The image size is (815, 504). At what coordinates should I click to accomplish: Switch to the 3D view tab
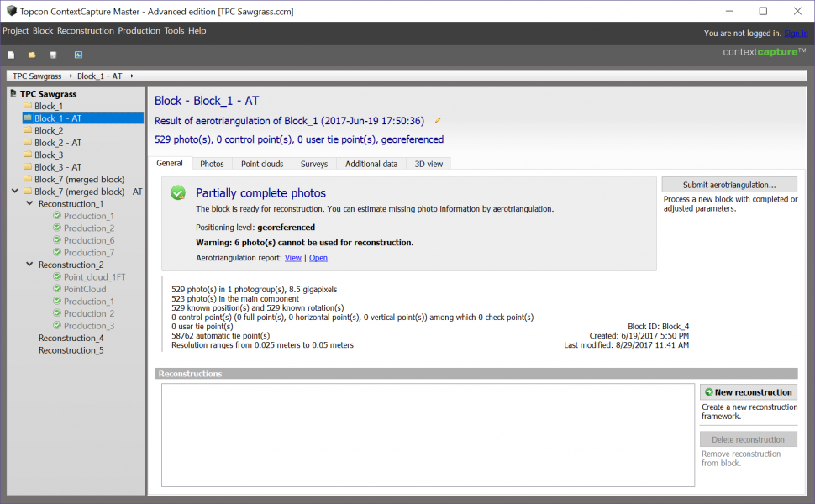(x=429, y=164)
